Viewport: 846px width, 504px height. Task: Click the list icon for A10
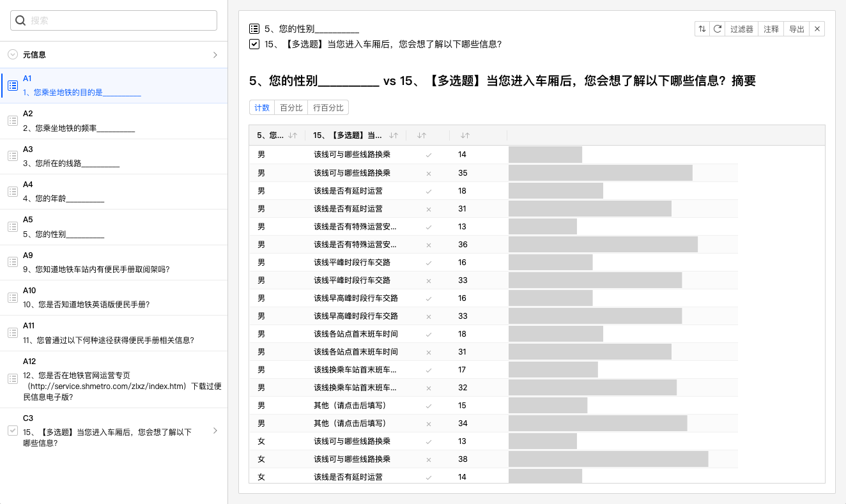(x=12, y=298)
